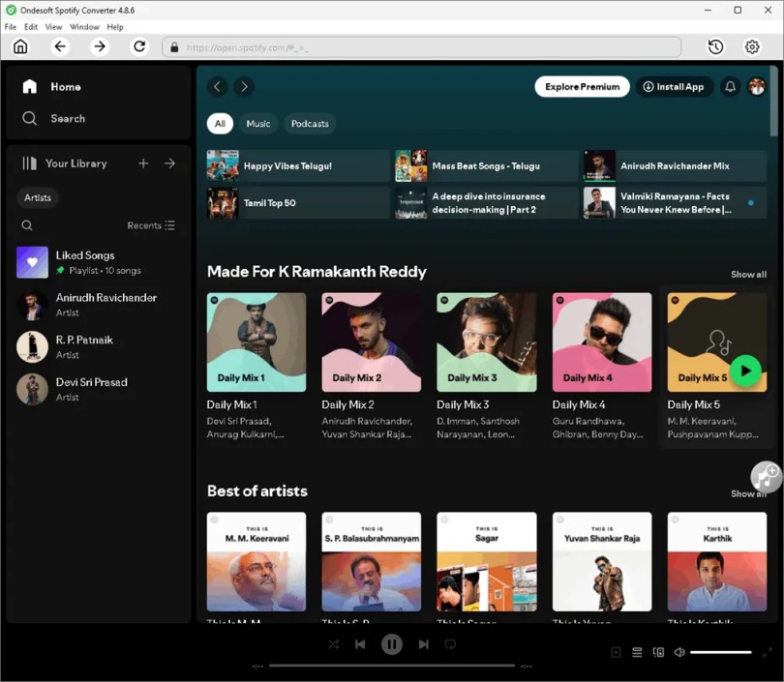Go to Spotify Home in sidebar
This screenshot has height=682, width=784.
point(51,87)
